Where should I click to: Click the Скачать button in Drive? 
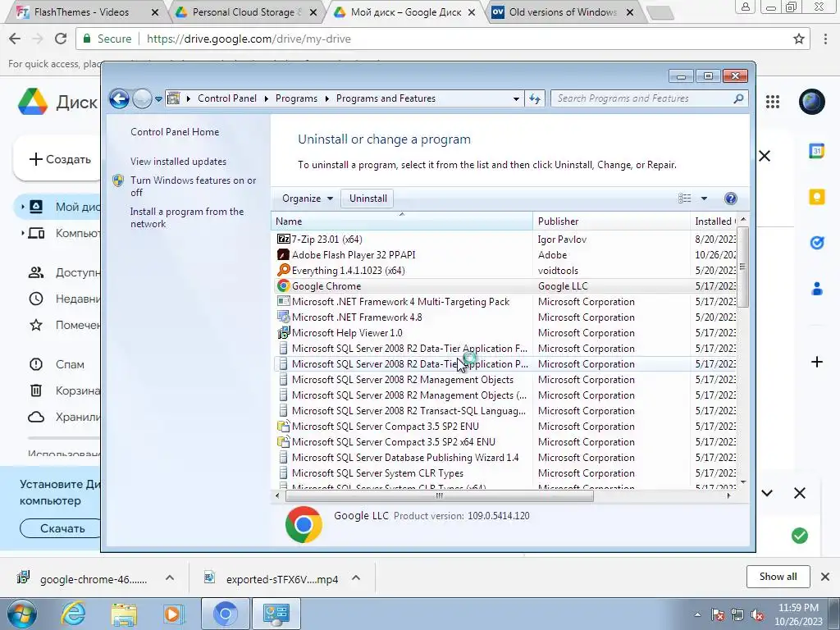coord(61,528)
